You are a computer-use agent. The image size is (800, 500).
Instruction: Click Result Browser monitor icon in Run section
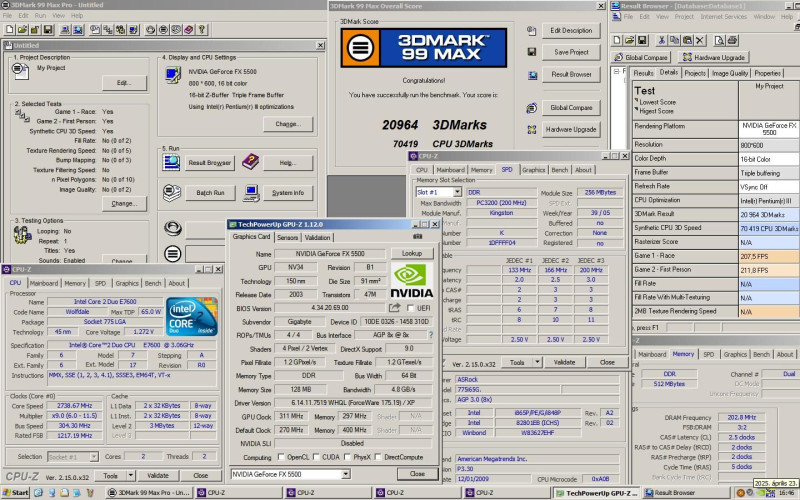[171, 162]
